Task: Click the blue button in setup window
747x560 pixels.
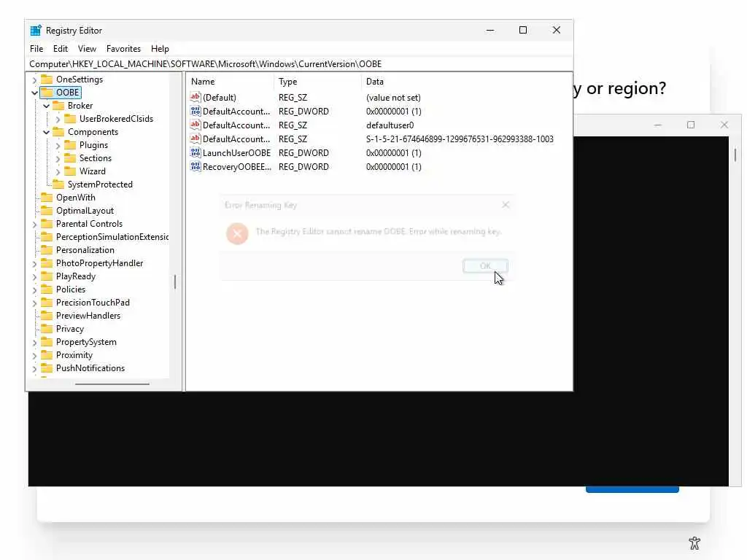Action: [632, 489]
